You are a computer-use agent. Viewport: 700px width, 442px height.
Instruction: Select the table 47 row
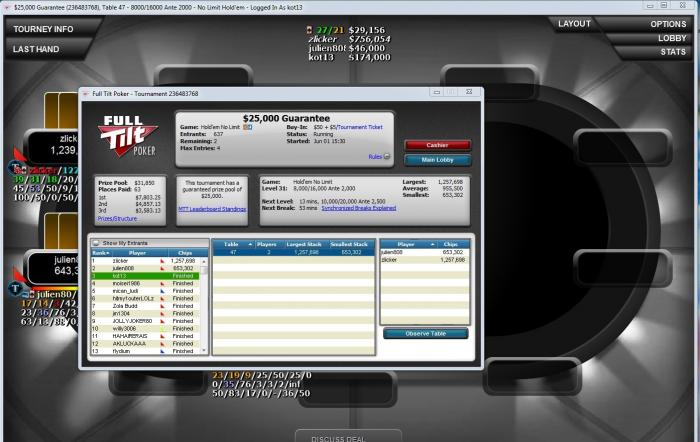click(x=293, y=252)
